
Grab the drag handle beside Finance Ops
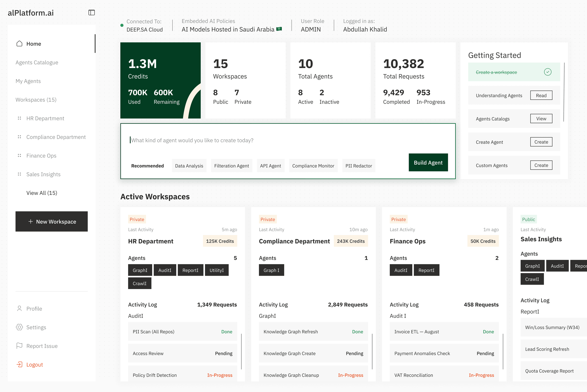[x=20, y=156]
